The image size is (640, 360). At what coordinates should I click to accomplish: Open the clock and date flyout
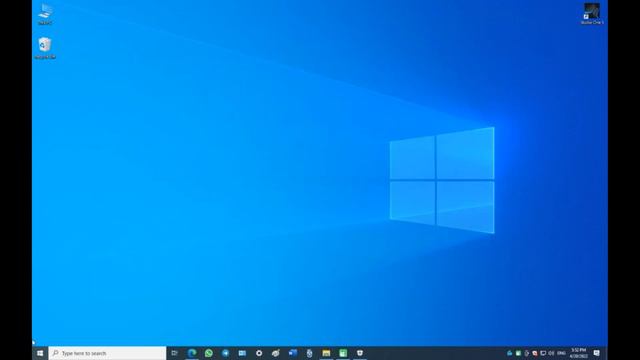click(578, 353)
